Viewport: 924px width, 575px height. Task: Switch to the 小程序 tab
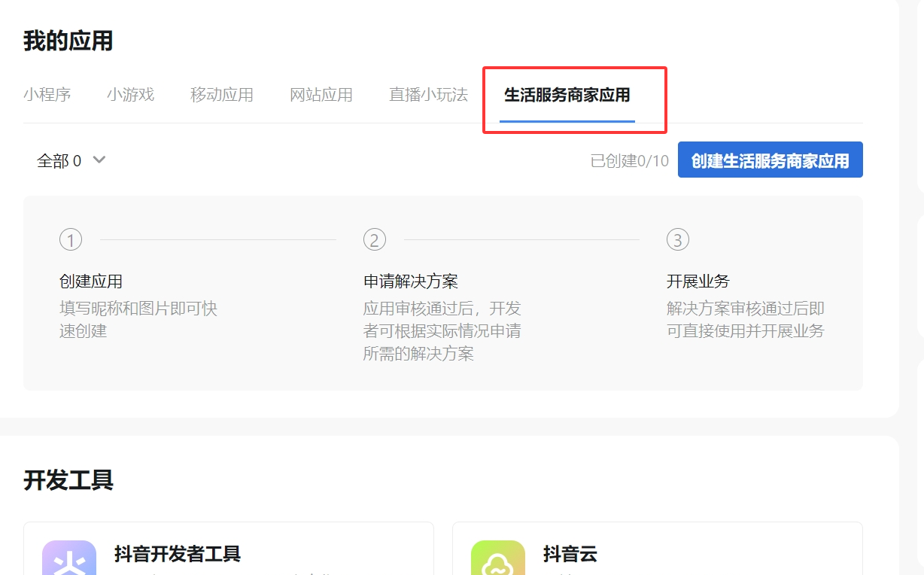click(x=47, y=95)
